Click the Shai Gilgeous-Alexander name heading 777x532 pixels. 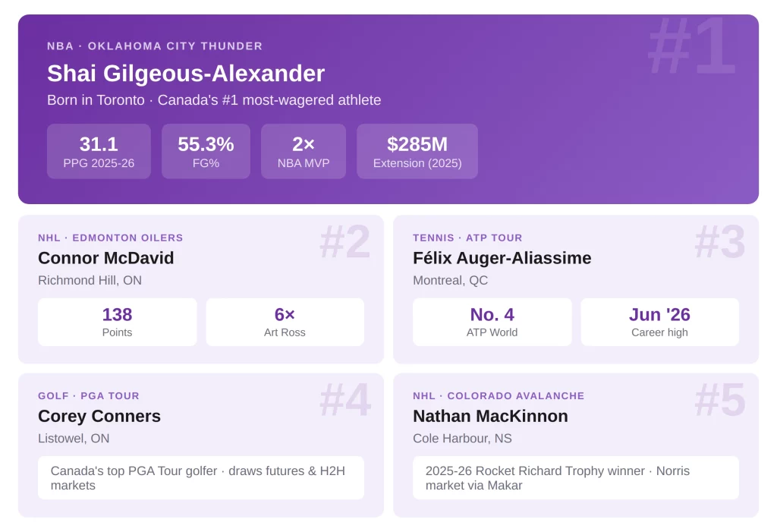tap(186, 74)
